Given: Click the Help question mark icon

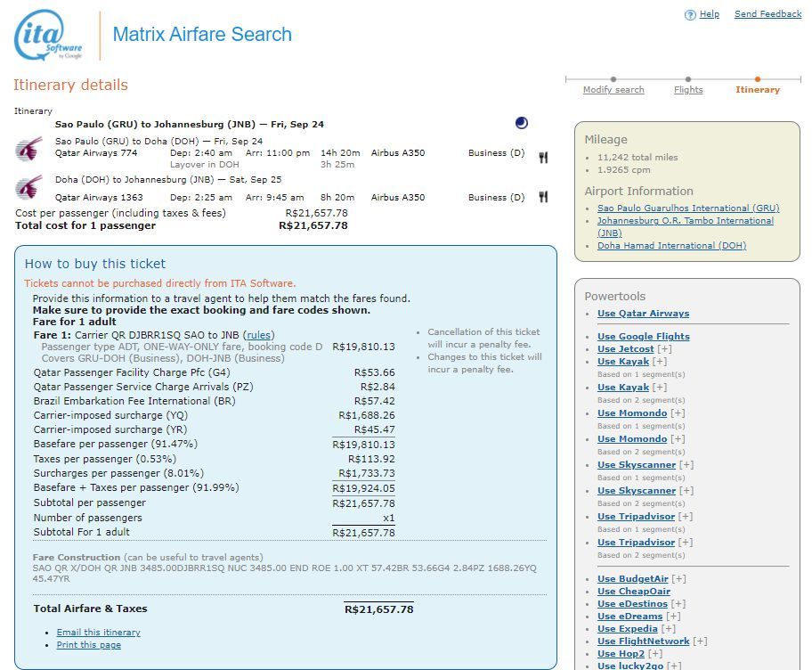Looking at the screenshot, I should tap(690, 15).
